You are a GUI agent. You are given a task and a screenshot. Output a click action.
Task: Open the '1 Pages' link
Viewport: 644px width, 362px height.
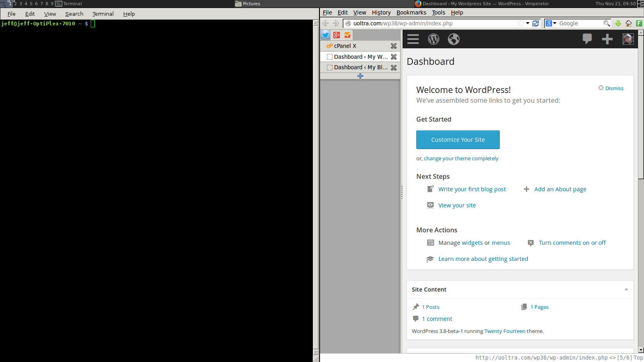(x=539, y=307)
